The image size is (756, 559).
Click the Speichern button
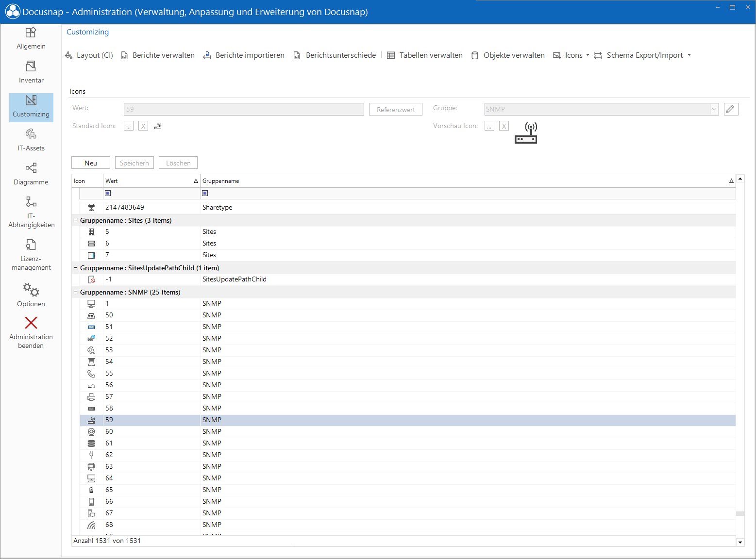click(134, 163)
